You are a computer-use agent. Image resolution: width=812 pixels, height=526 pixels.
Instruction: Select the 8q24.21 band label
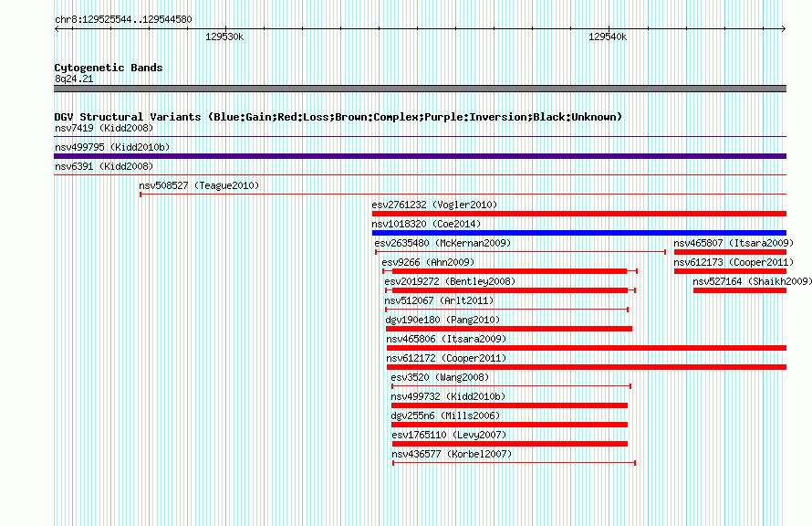tap(74, 79)
